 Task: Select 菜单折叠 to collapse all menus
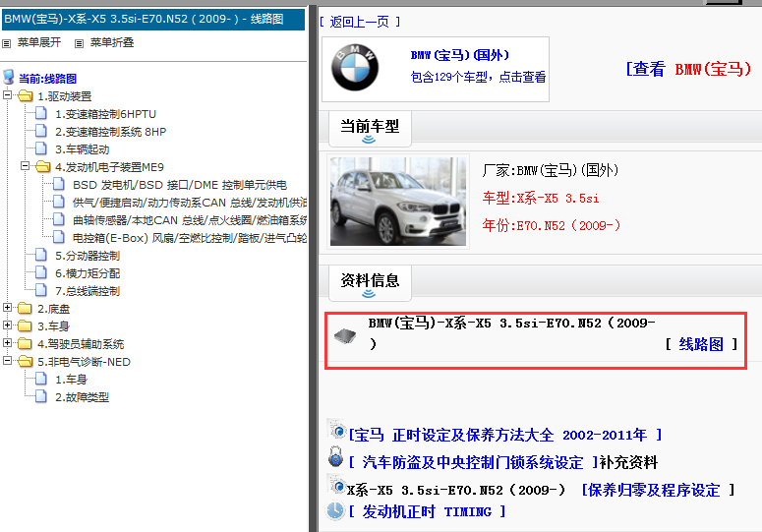tap(112, 42)
